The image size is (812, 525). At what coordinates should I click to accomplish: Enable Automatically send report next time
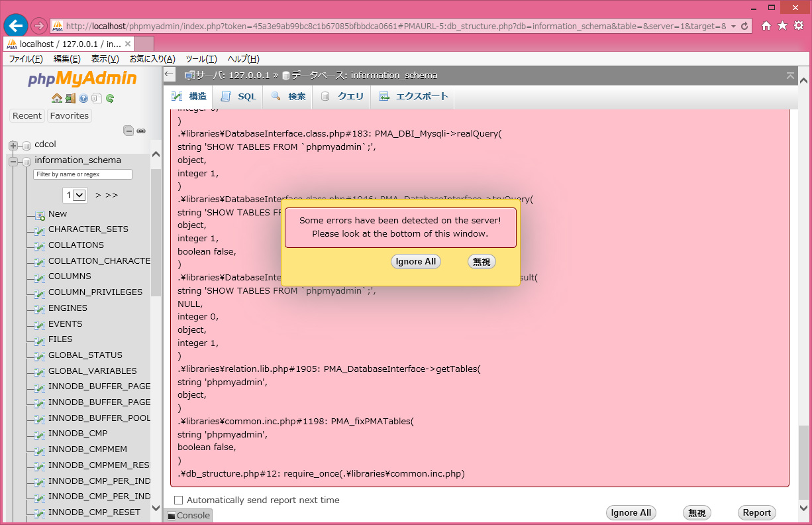(x=178, y=500)
